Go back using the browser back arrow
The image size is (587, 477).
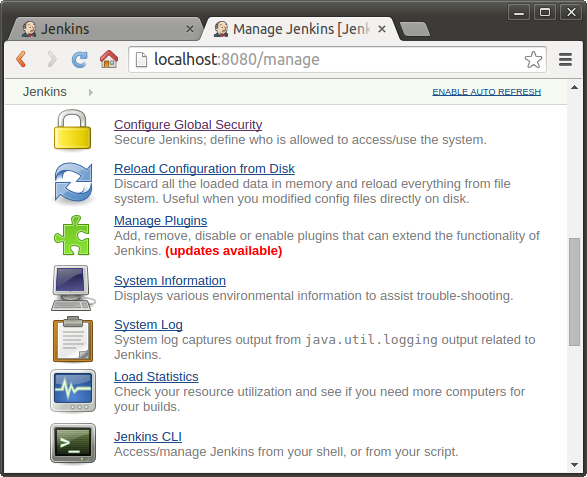[21, 59]
